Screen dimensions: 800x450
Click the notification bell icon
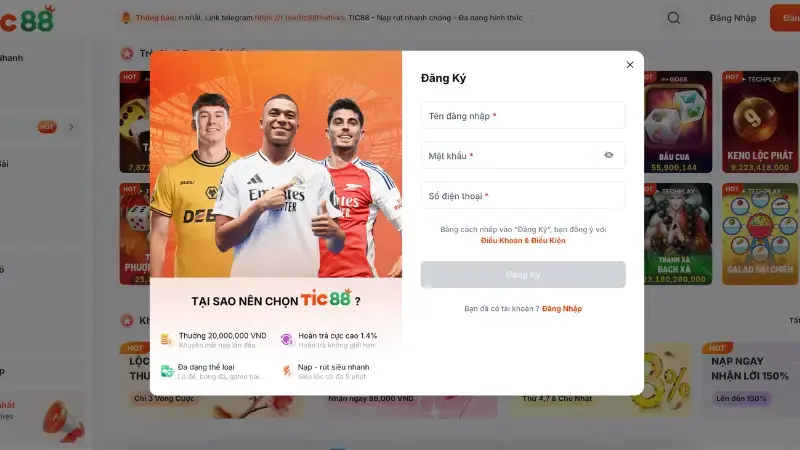pos(126,18)
